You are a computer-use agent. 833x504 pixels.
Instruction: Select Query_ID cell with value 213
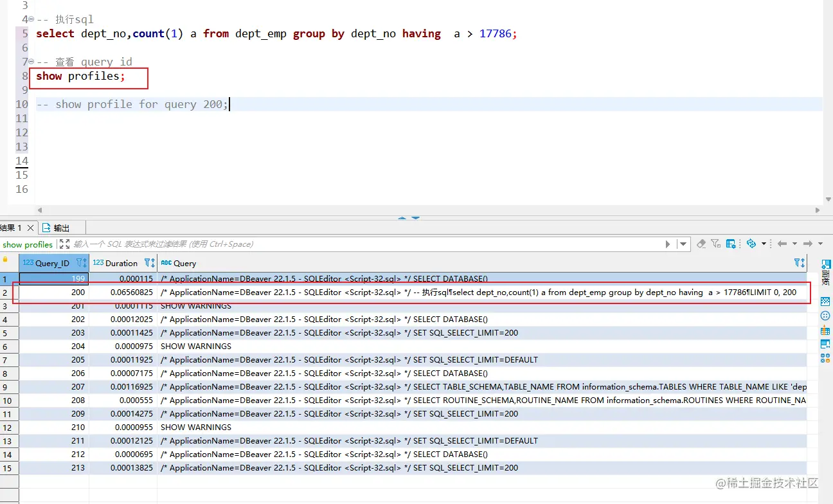coord(54,468)
